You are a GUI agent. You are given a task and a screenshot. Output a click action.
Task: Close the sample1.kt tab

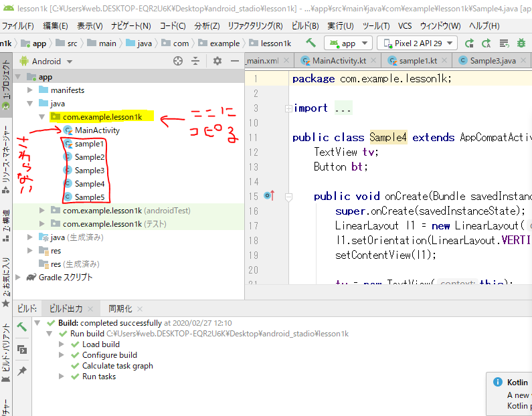[444, 60]
